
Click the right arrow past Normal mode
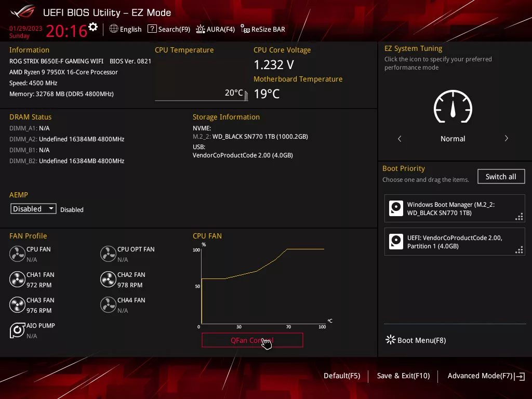pyautogui.click(x=507, y=139)
